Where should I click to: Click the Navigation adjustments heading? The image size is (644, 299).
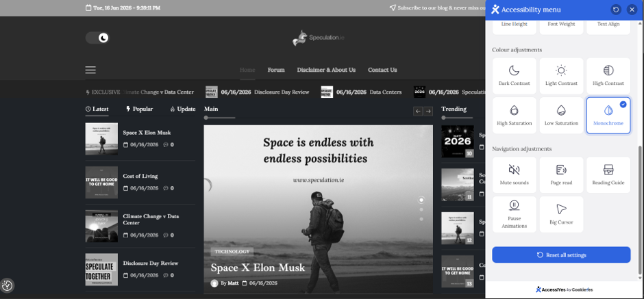click(522, 149)
